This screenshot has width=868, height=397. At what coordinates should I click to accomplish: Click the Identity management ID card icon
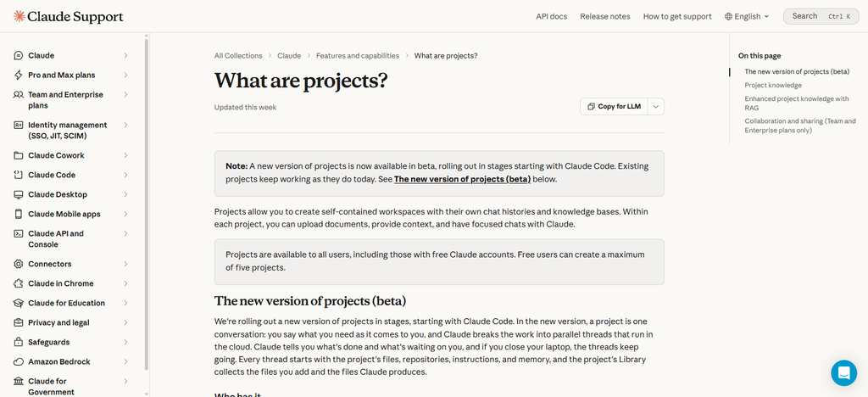[x=19, y=126]
